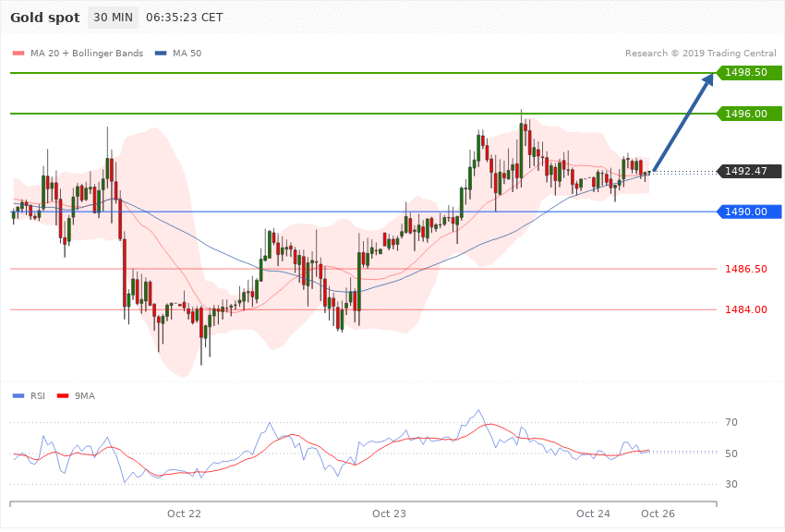The image size is (785, 532).
Task: Click the Oct 24 date axis label
Action: pyautogui.click(x=593, y=514)
